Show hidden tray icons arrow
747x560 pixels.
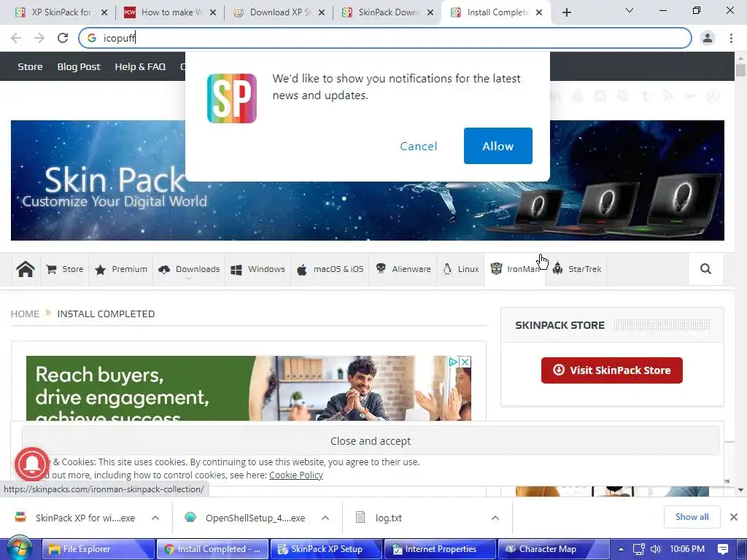click(x=621, y=549)
